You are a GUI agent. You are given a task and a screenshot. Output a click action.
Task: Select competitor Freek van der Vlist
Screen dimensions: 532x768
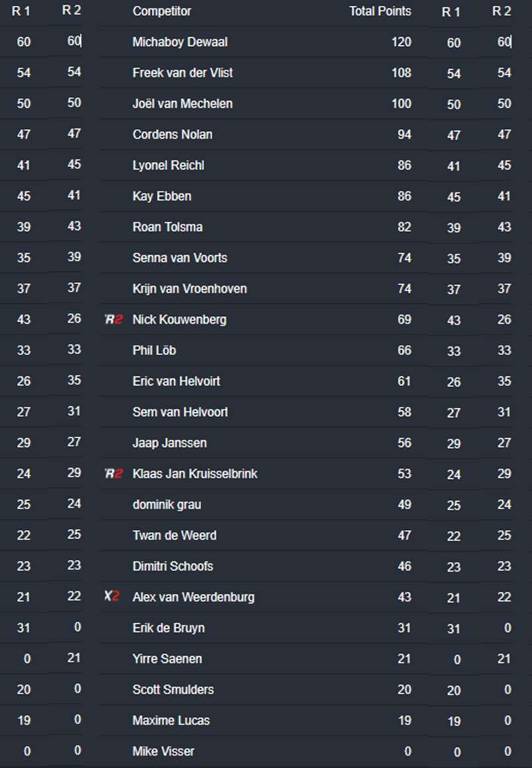click(182, 72)
